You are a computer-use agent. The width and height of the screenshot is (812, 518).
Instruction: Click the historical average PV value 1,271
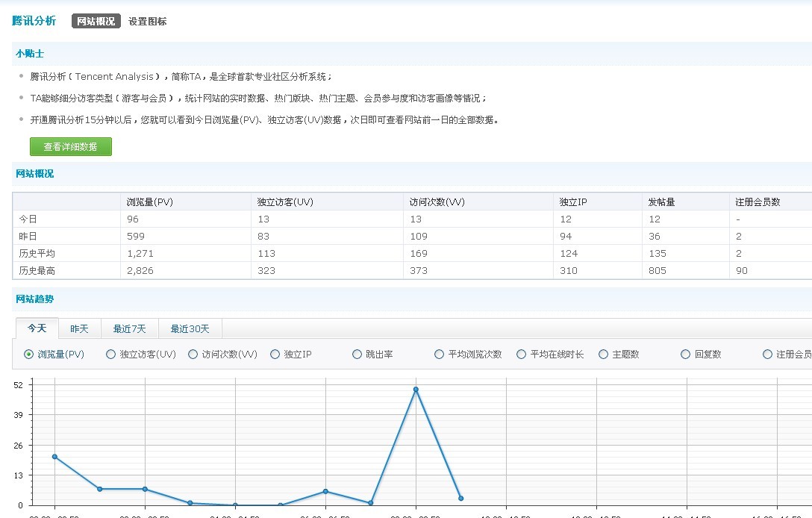140,253
